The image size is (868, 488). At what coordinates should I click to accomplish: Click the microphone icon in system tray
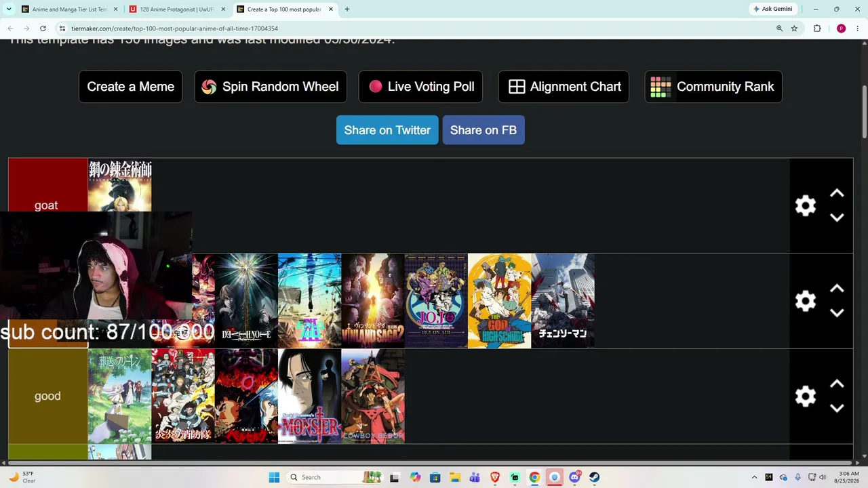tap(797, 477)
